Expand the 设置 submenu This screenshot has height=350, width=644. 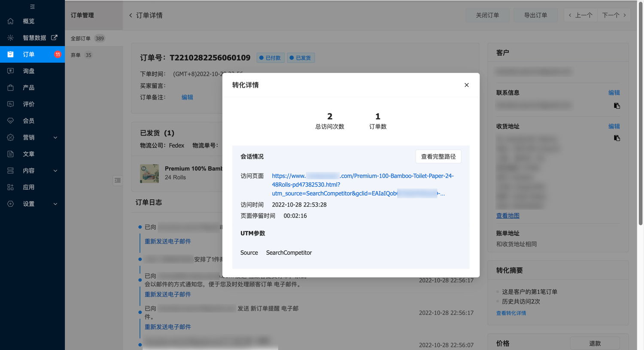pos(55,204)
